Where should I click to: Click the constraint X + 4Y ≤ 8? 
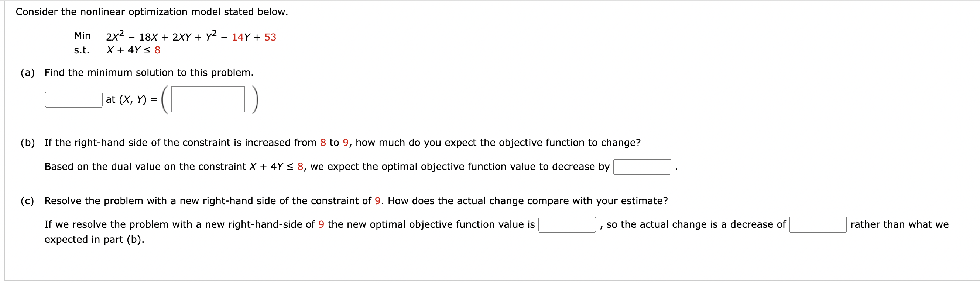pyautogui.click(x=134, y=50)
